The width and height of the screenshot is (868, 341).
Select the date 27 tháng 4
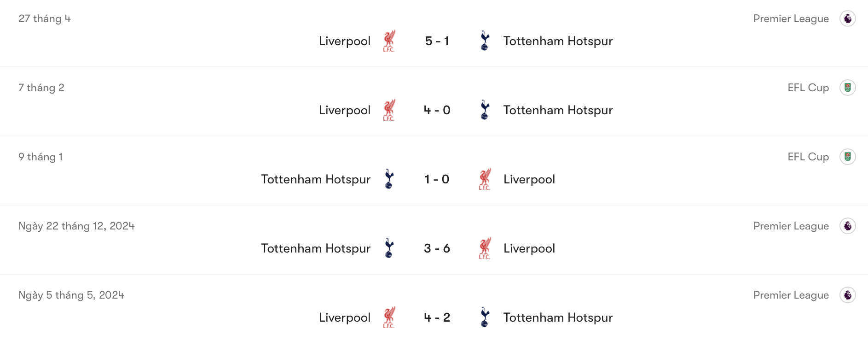(x=45, y=18)
